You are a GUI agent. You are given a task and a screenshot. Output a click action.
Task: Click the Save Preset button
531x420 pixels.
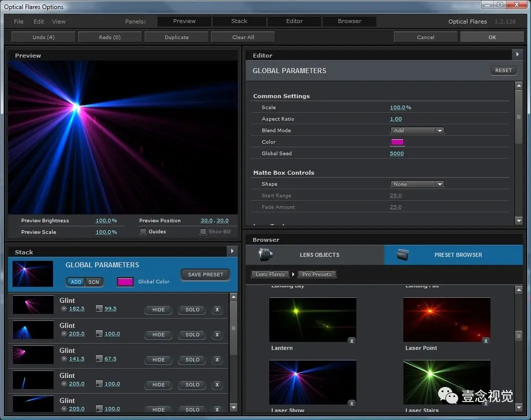[x=205, y=274]
